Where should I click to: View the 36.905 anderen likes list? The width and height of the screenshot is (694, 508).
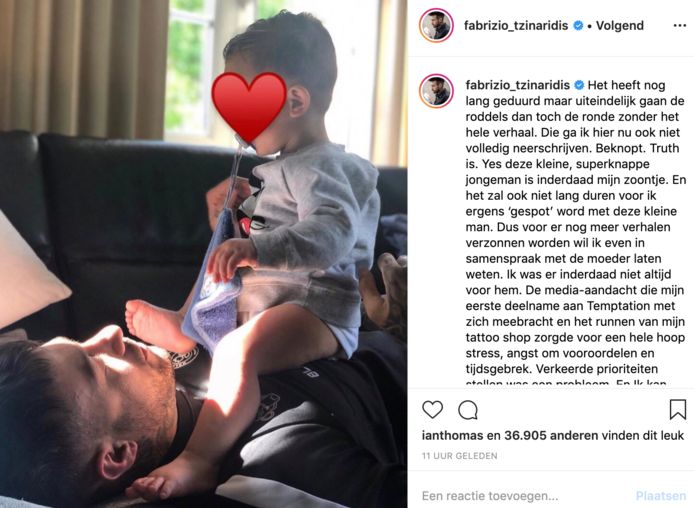(547, 435)
